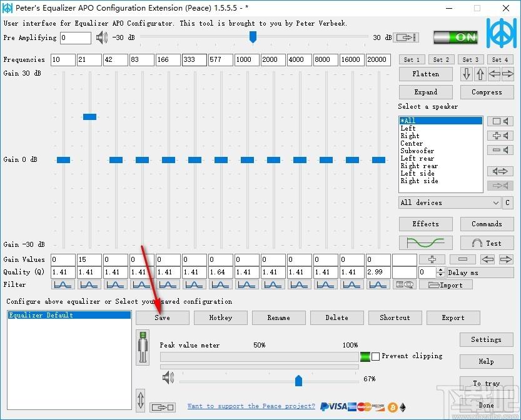This screenshot has height=420, width=521.
Task: Select Center in the speaker list
Action: (440, 143)
